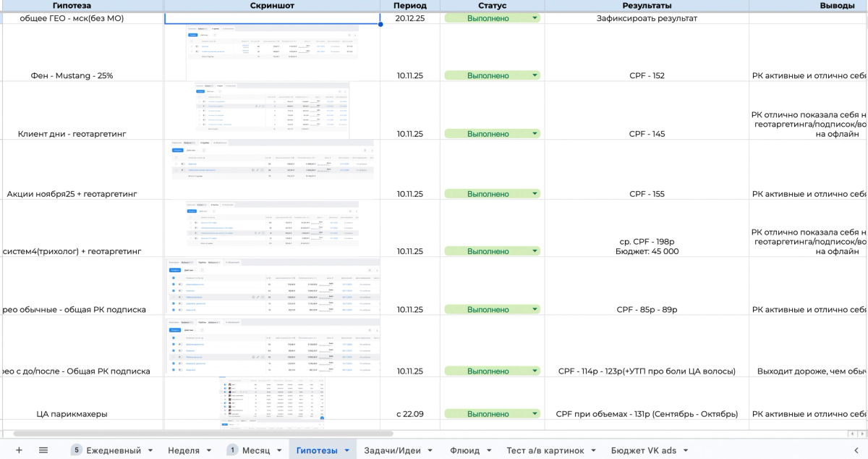Screen dimensions: 868x459
Task: Click the comment badge 1 on Месяц tab
Action: (x=232, y=450)
